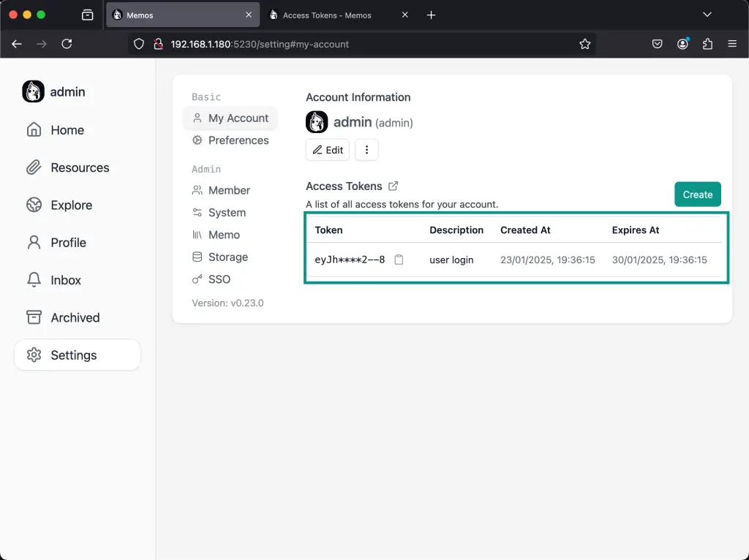
Task: Open the Profile section
Action: (x=68, y=242)
